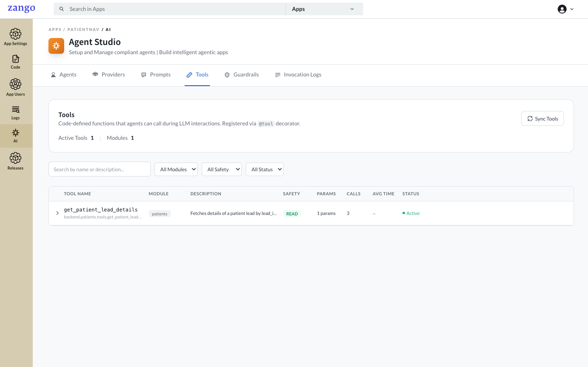Image resolution: width=588 pixels, height=367 pixels.
Task: Click the get_patient_lead_details tool name
Action: [x=101, y=210]
